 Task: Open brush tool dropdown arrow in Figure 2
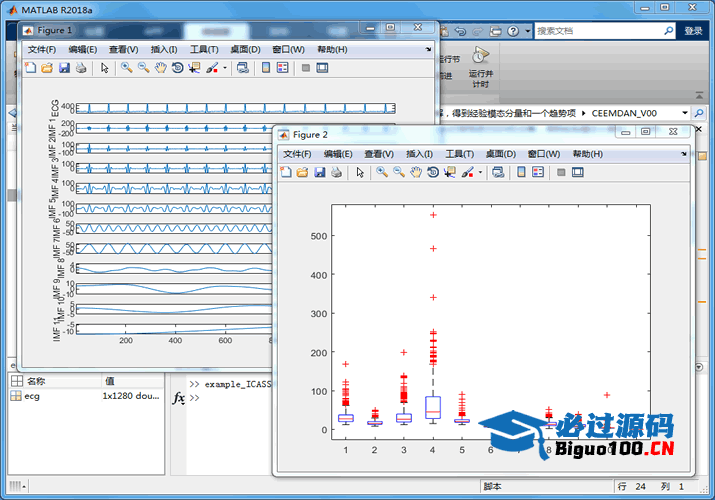480,173
